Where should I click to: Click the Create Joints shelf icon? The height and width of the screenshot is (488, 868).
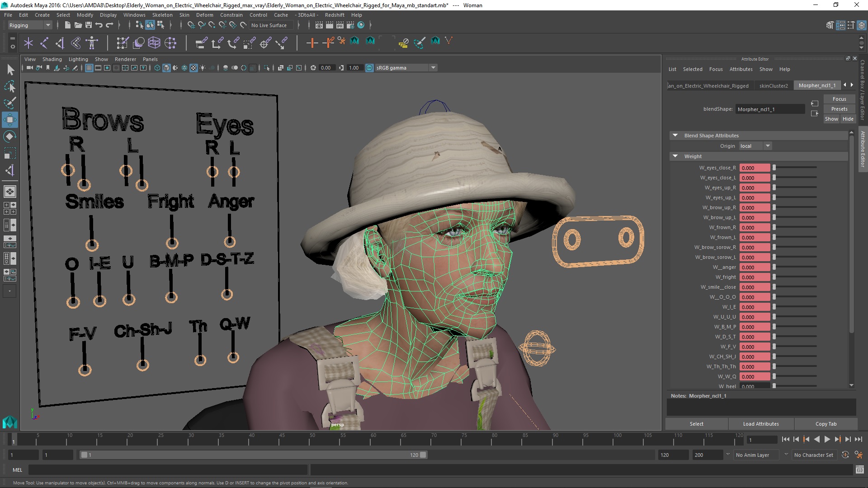(x=44, y=43)
